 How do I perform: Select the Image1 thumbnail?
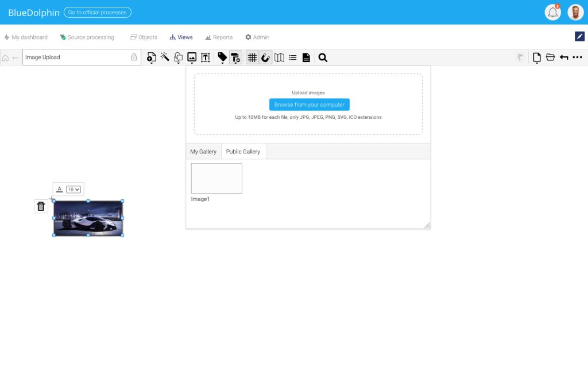pos(216,178)
